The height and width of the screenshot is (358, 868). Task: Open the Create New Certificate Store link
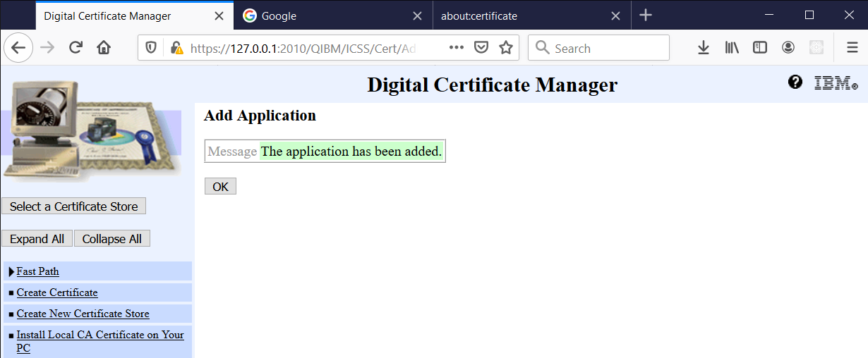pyautogui.click(x=83, y=314)
